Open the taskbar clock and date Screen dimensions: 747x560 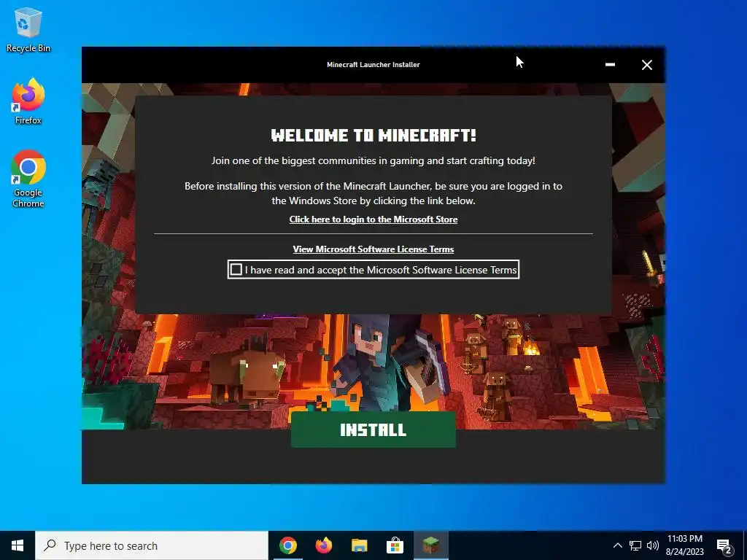click(x=684, y=545)
